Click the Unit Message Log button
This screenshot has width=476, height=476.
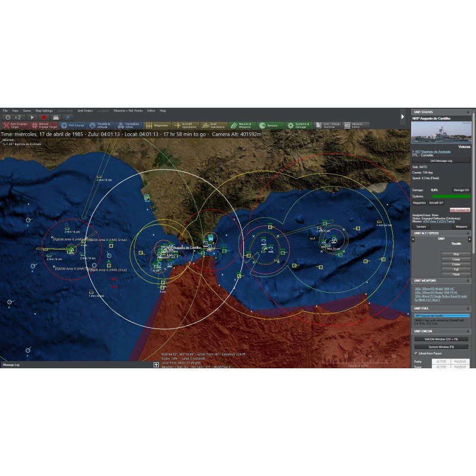click(441, 161)
